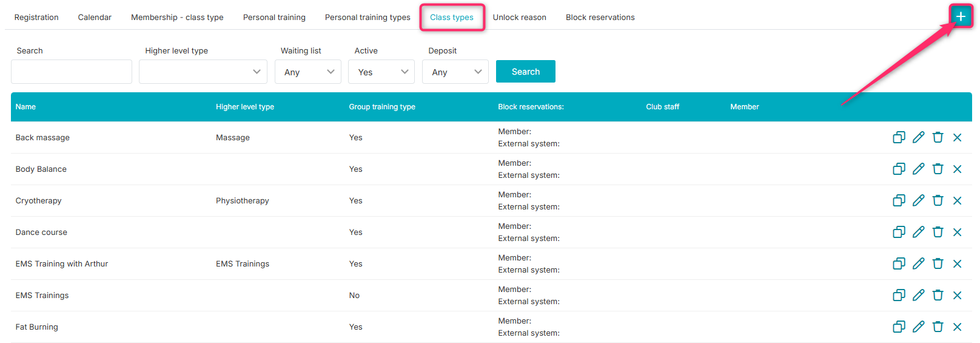Edit Cryotherapy using the pencil icon
The width and height of the screenshot is (980, 343).
tap(918, 200)
